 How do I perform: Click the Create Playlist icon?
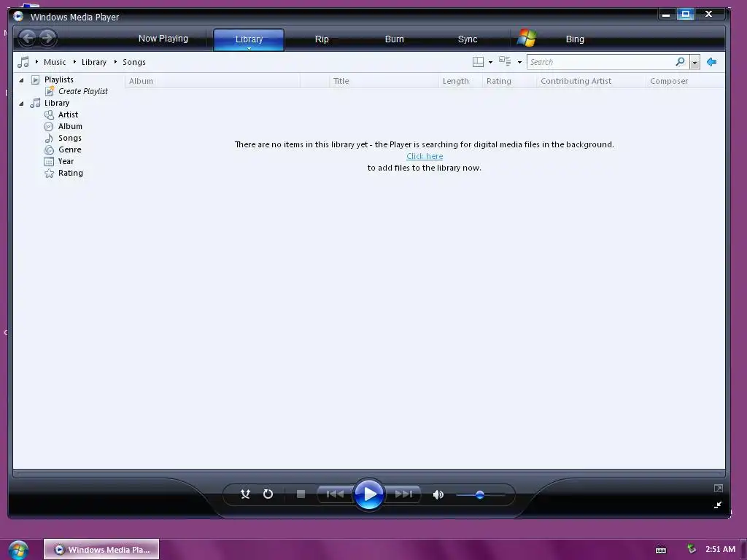click(49, 91)
